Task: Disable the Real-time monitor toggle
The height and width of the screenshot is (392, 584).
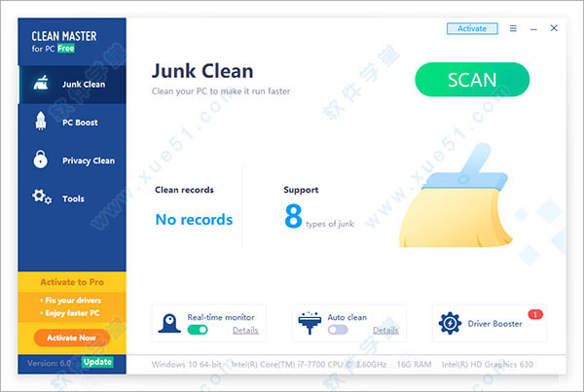Action: pos(198,330)
